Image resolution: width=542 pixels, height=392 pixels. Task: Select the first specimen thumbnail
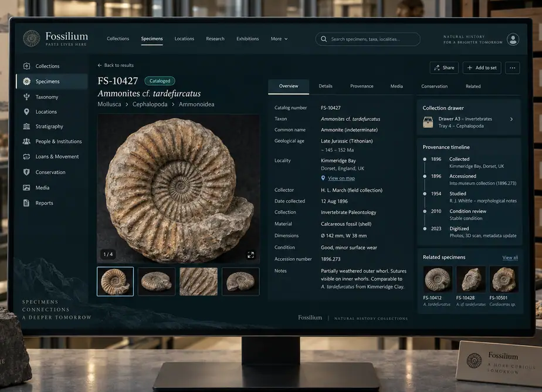[115, 281]
